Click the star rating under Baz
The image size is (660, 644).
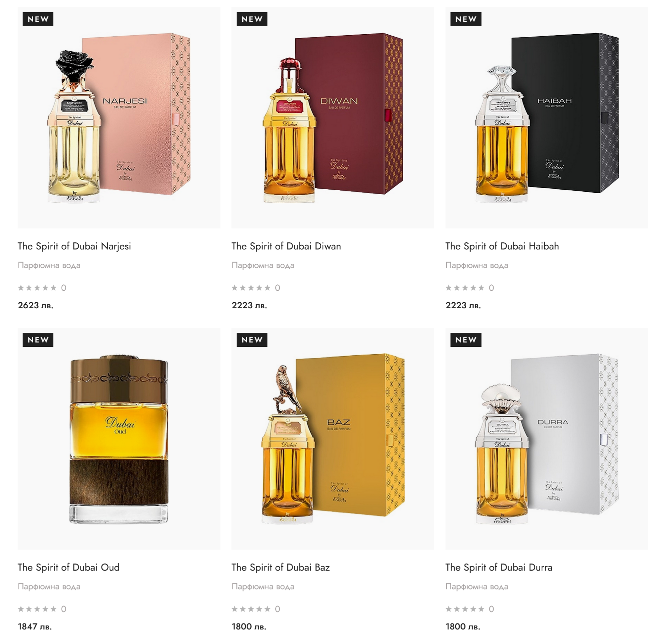pyautogui.click(x=251, y=609)
